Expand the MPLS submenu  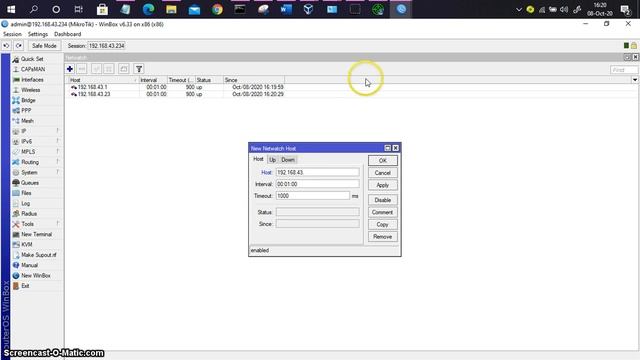tap(36, 152)
